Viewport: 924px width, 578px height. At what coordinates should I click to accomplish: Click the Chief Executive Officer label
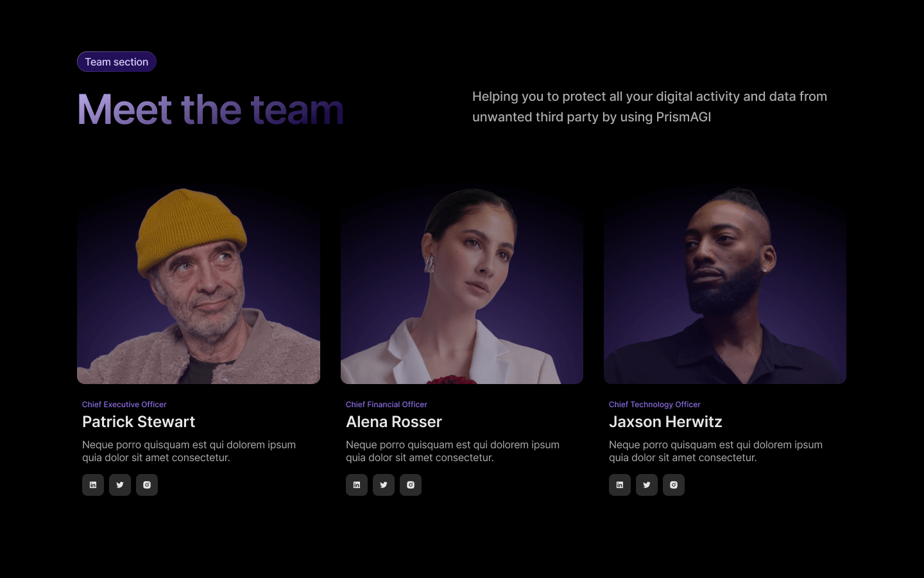point(124,405)
